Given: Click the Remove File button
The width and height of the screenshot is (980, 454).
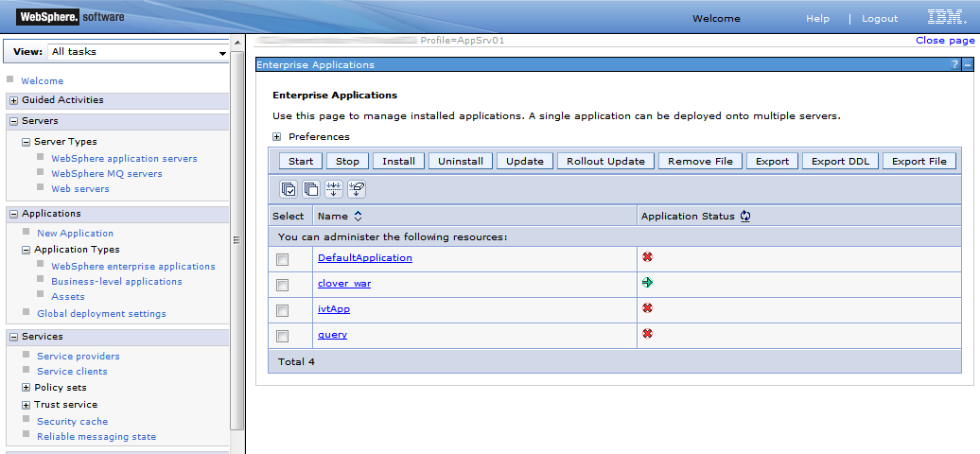Looking at the screenshot, I should click(x=700, y=161).
